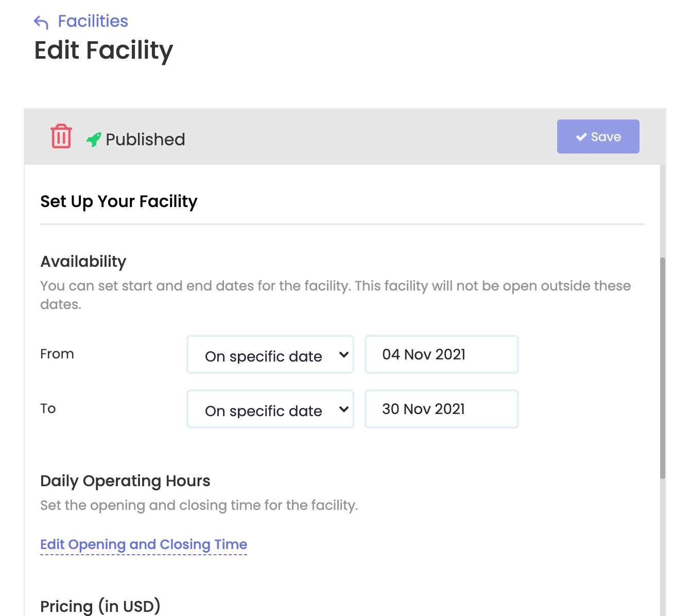The width and height of the screenshot is (691, 616).
Task: Click the back arrow beside Facilities
Action: tap(41, 22)
